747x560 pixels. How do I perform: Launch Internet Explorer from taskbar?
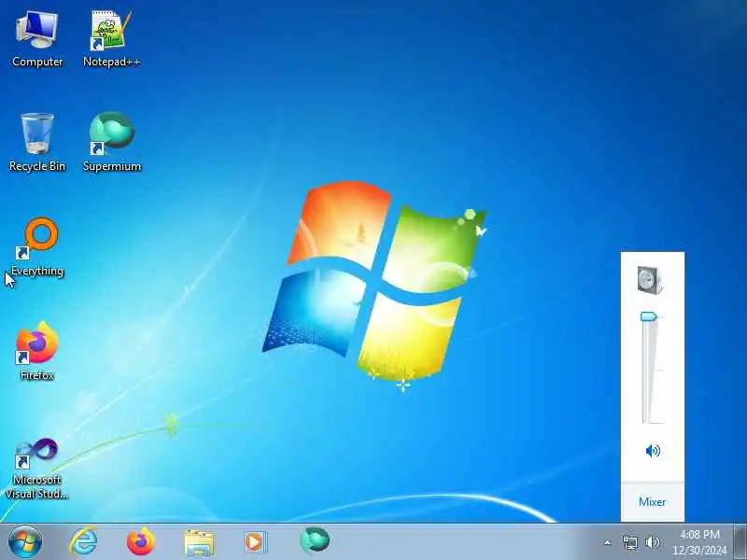83,542
